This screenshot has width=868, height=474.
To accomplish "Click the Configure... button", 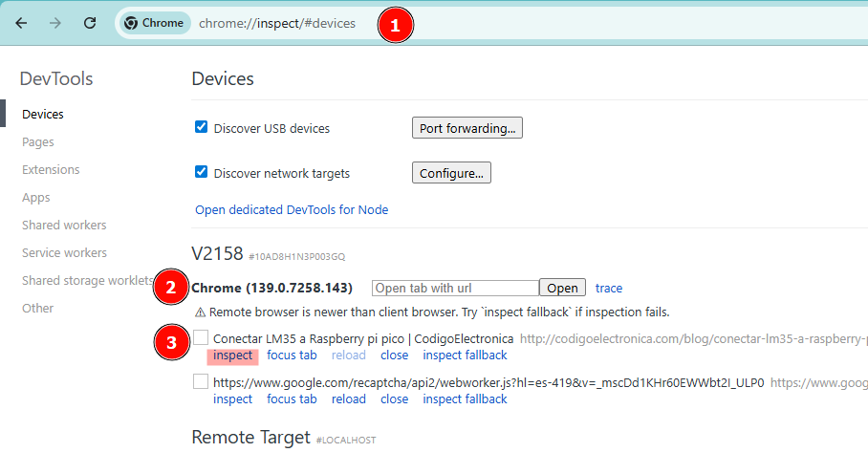I will pos(451,173).
